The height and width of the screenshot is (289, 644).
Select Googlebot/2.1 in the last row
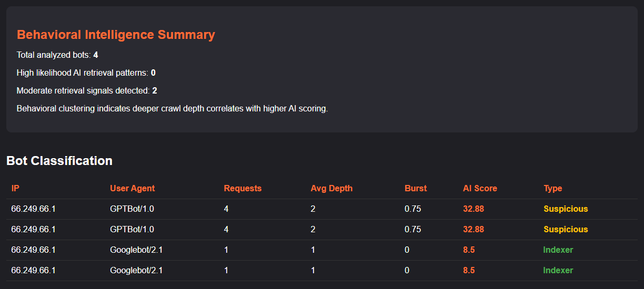pos(136,270)
